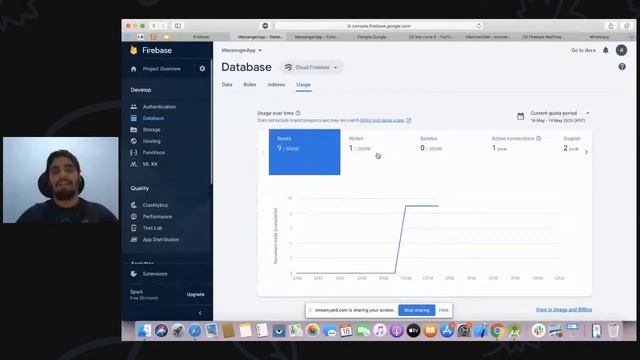The width and height of the screenshot is (640, 360).
Task: Open the MessengerApp project dropdown
Action: click(x=242, y=50)
